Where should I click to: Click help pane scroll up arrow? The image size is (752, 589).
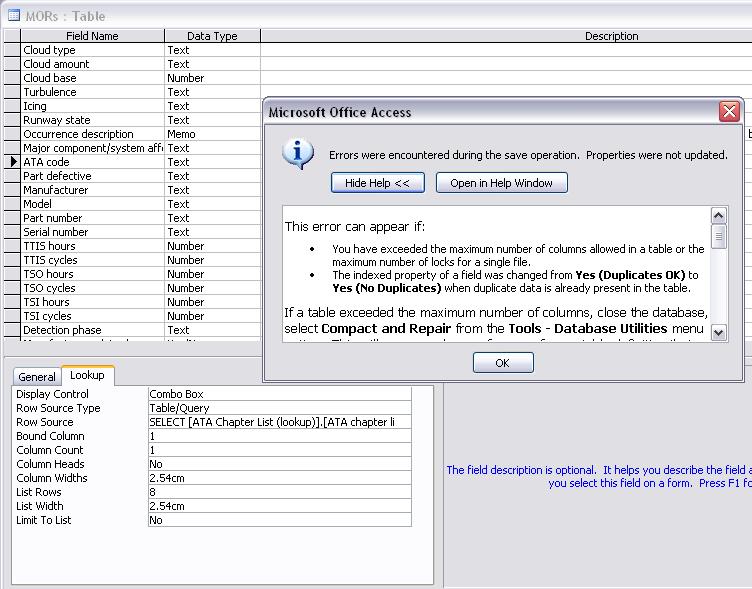coord(718,216)
